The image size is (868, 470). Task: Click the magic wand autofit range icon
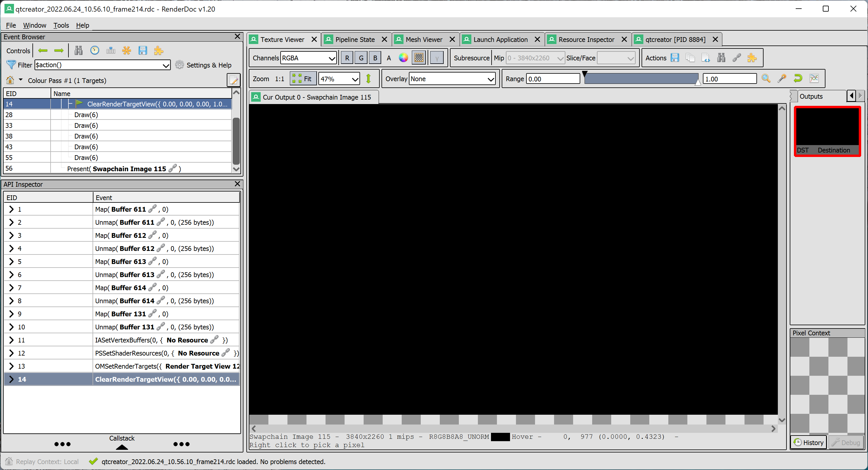click(x=782, y=78)
